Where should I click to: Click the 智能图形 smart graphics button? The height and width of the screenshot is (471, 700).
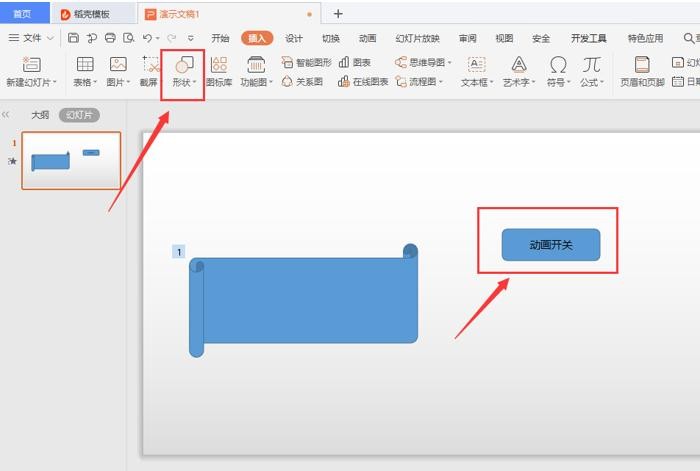point(306,62)
